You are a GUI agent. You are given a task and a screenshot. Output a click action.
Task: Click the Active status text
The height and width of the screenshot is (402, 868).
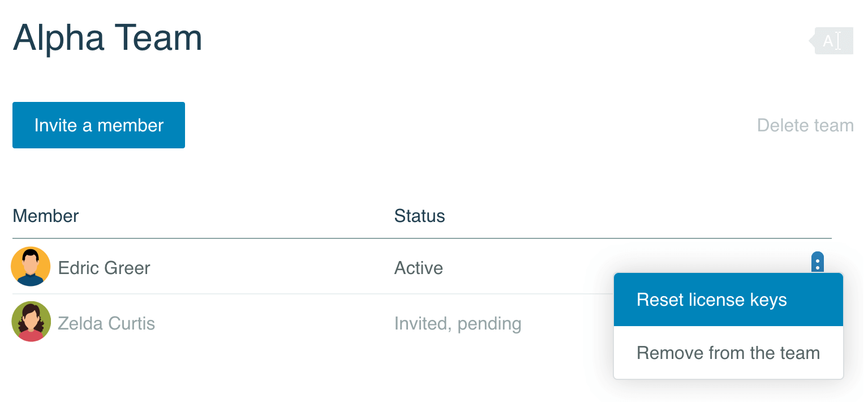(x=419, y=267)
